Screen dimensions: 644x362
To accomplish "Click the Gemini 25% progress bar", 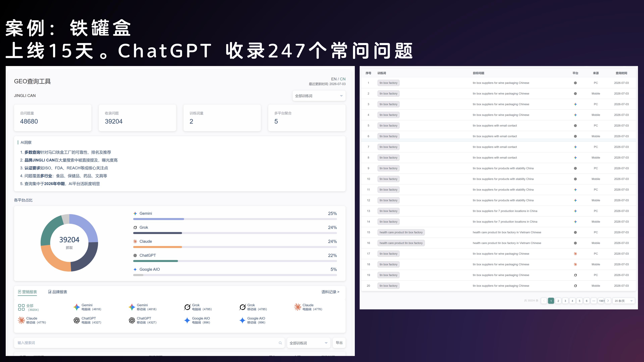I will tap(235, 219).
